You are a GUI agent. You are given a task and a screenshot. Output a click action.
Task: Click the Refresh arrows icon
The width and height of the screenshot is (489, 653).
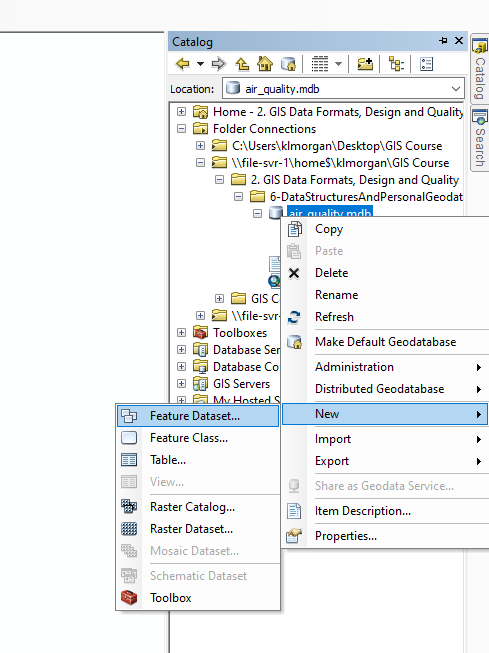(294, 317)
